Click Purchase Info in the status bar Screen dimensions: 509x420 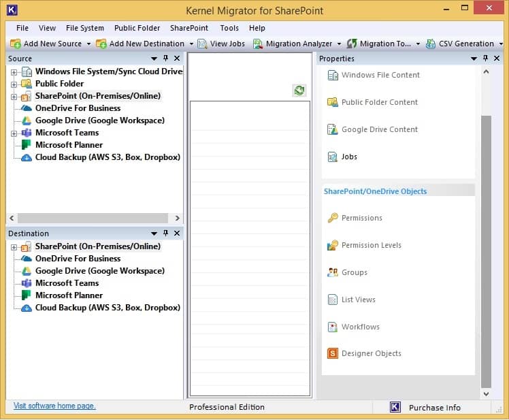(x=435, y=408)
